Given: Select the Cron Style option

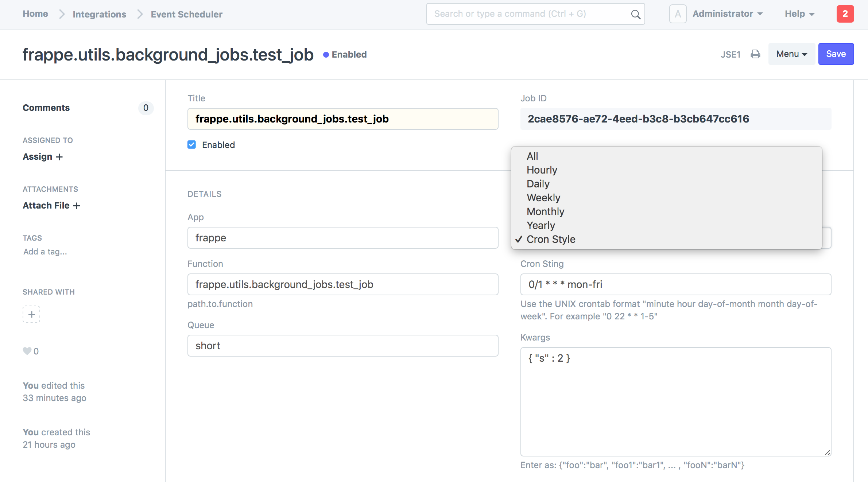Looking at the screenshot, I should [551, 239].
